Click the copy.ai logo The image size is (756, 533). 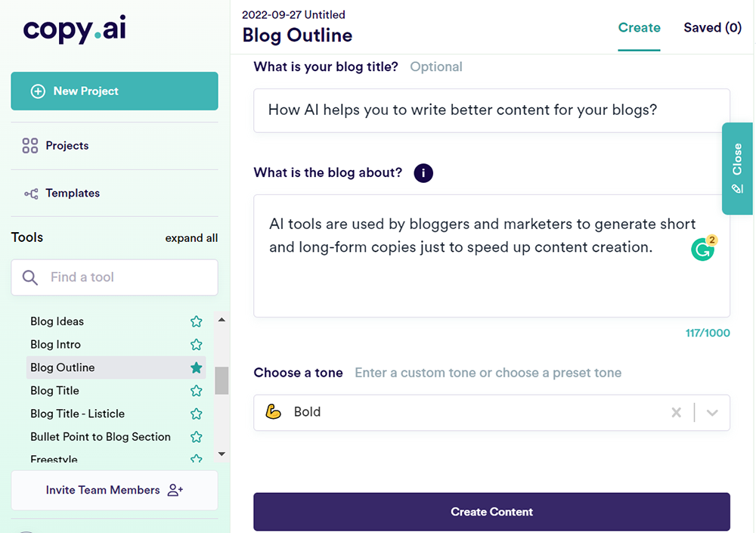tap(73, 29)
